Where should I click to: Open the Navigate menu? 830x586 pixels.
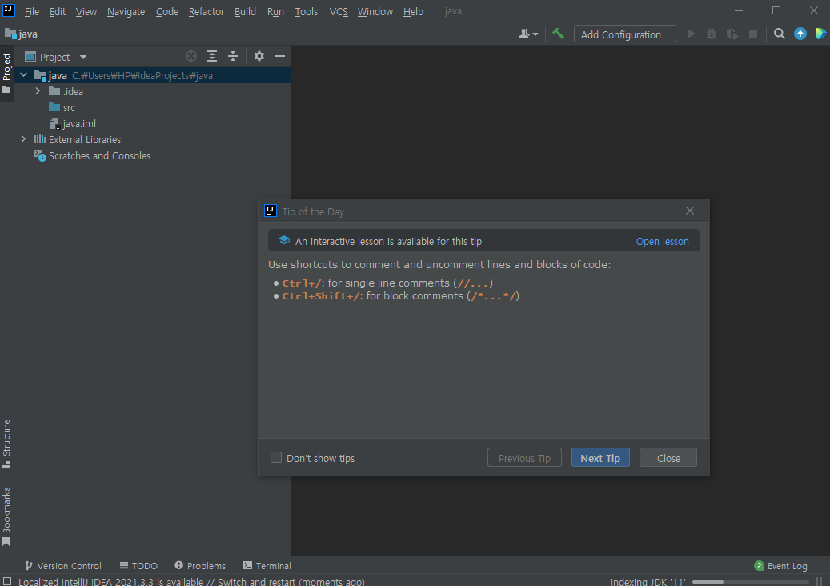point(126,11)
